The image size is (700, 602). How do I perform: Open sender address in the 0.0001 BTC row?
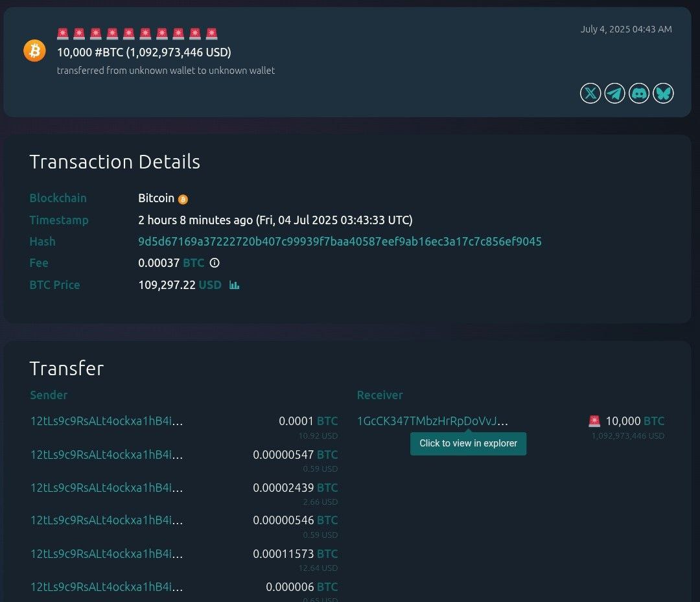(106, 421)
